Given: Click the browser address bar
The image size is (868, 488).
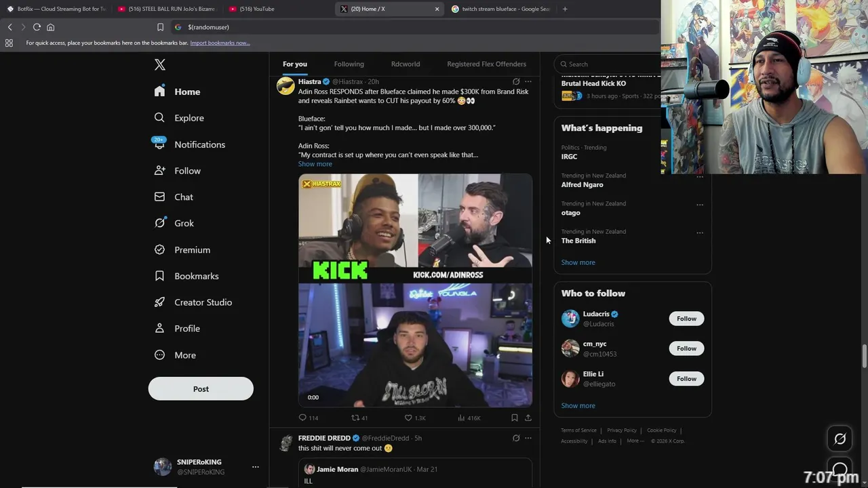Looking at the screenshot, I should coord(414,27).
